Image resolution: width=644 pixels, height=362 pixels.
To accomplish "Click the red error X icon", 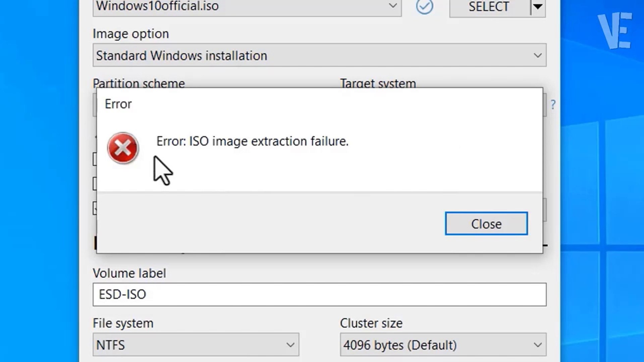I will click(x=123, y=148).
